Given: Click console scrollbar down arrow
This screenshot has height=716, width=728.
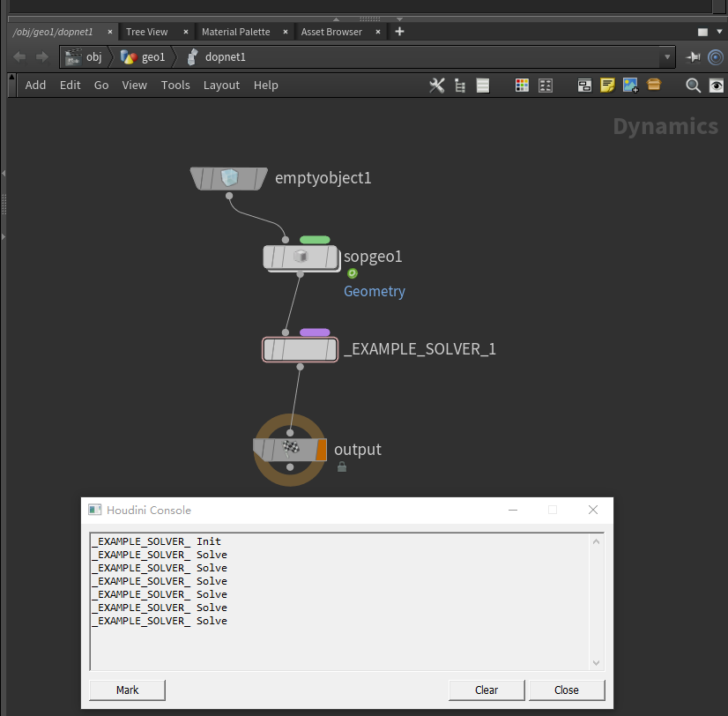Looking at the screenshot, I should [x=596, y=662].
